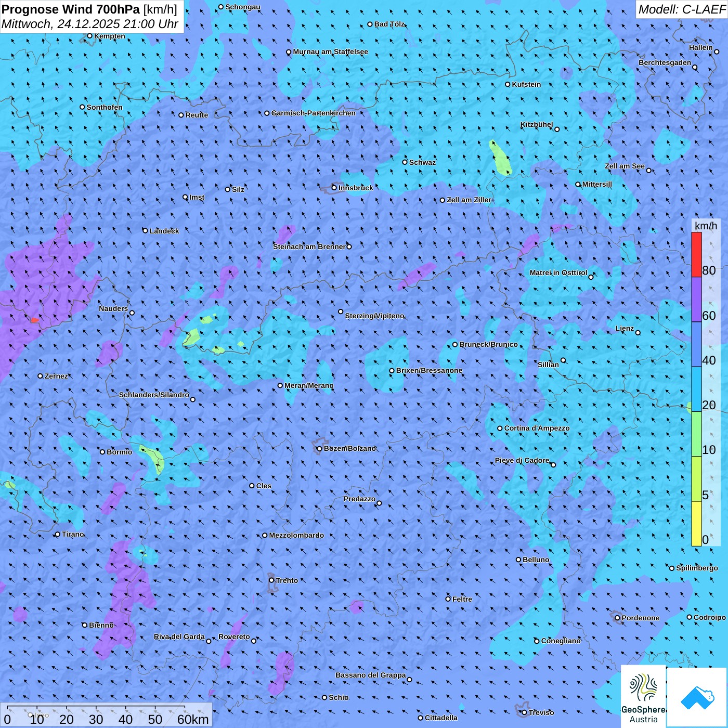Click the Murnau am Staffelsee label

click(330, 51)
